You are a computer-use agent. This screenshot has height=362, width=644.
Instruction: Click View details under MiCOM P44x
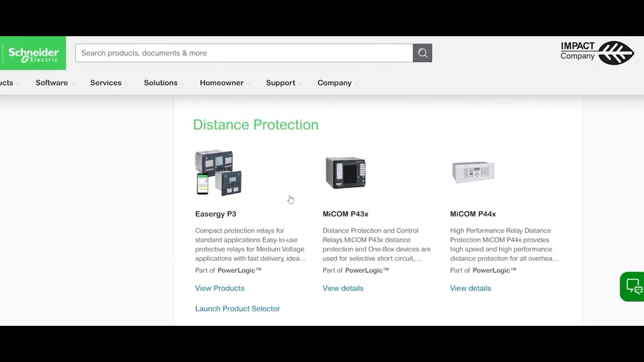click(470, 288)
